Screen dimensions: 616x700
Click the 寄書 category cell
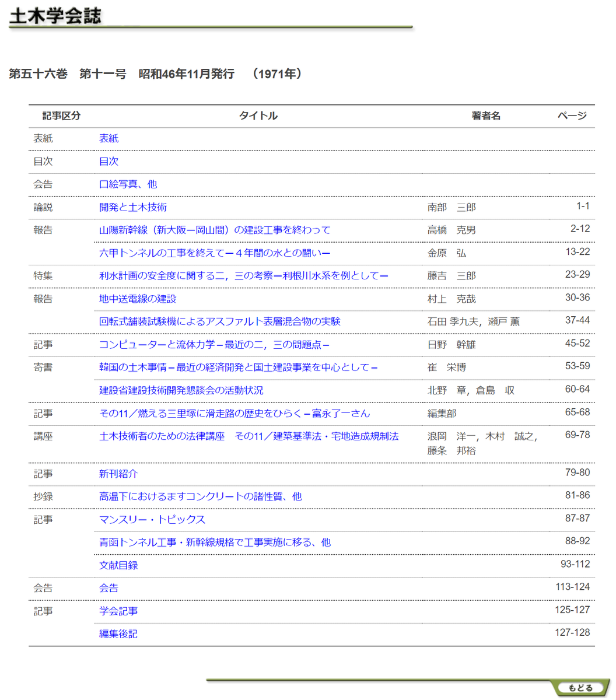tap(43, 367)
